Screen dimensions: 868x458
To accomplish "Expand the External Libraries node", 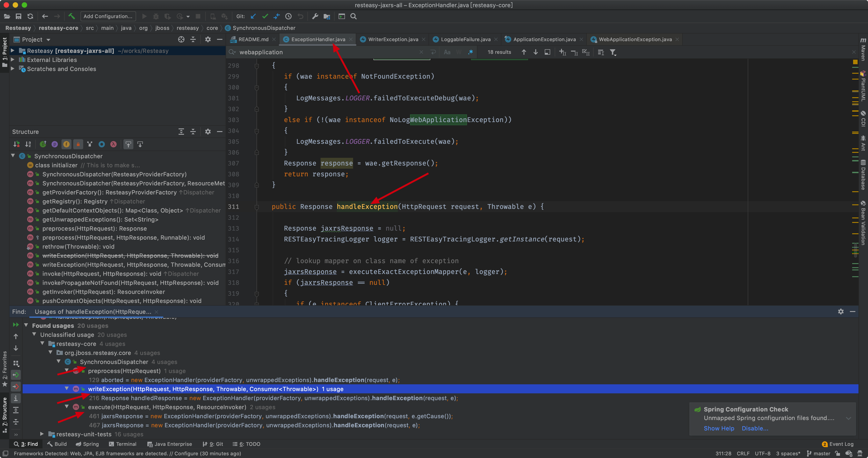I will [13, 60].
